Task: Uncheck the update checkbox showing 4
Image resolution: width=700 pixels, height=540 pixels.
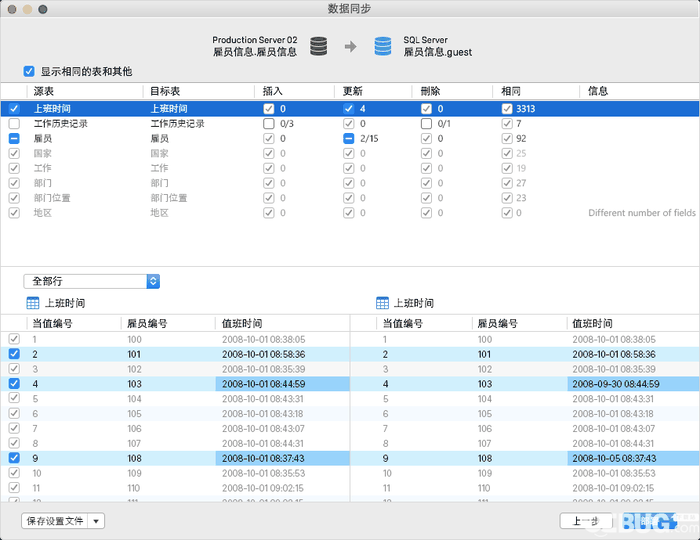Action: click(349, 108)
